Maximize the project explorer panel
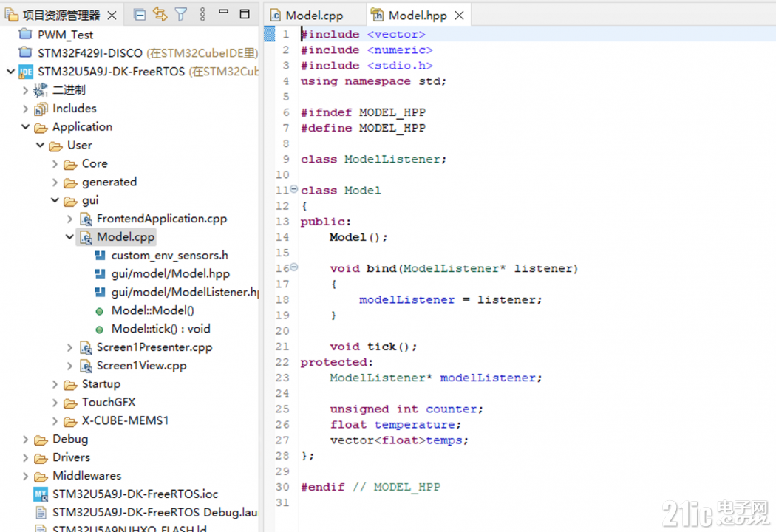This screenshot has width=776, height=532. coord(245,14)
